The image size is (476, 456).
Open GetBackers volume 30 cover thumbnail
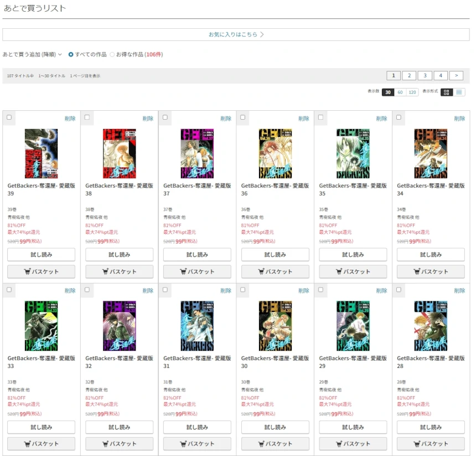[x=275, y=326]
